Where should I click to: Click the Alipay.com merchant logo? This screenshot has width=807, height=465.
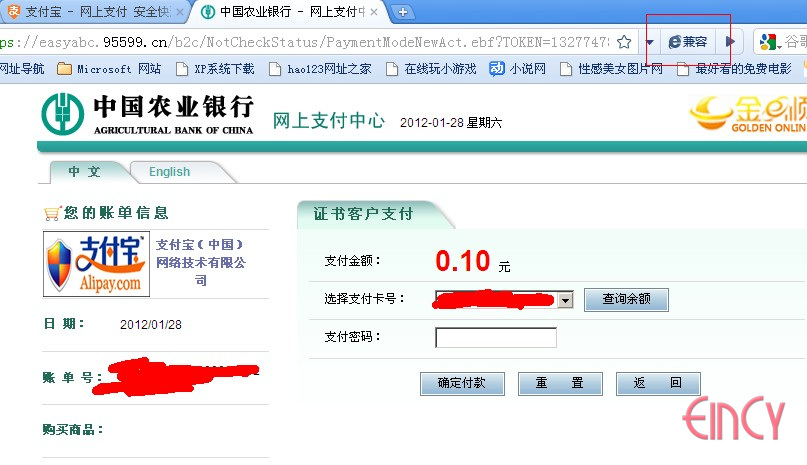pos(96,265)
